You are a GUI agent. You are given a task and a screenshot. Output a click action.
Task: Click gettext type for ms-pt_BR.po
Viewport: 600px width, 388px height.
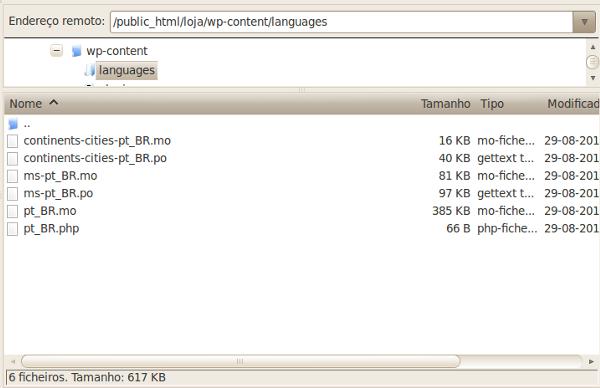[505, 194]
